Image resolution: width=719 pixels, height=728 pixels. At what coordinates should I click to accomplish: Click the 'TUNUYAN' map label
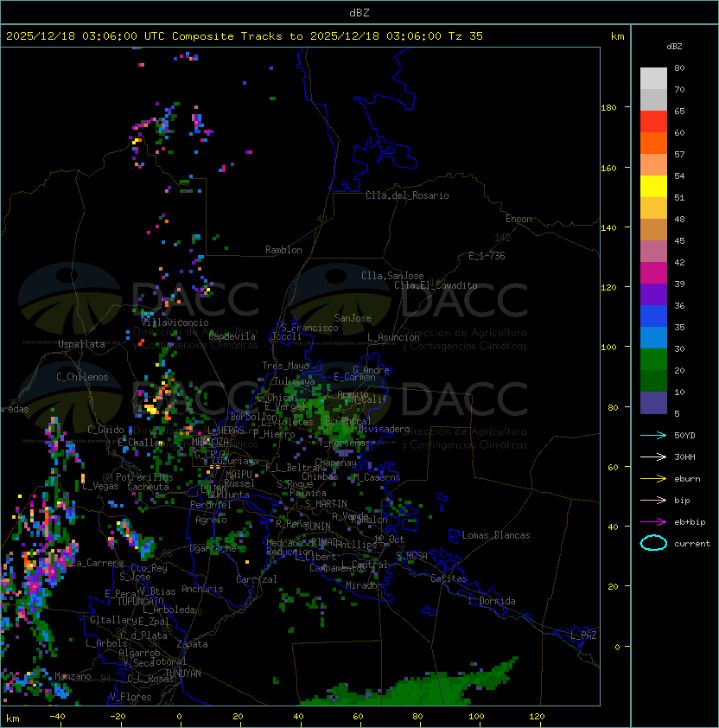point(183,674)
